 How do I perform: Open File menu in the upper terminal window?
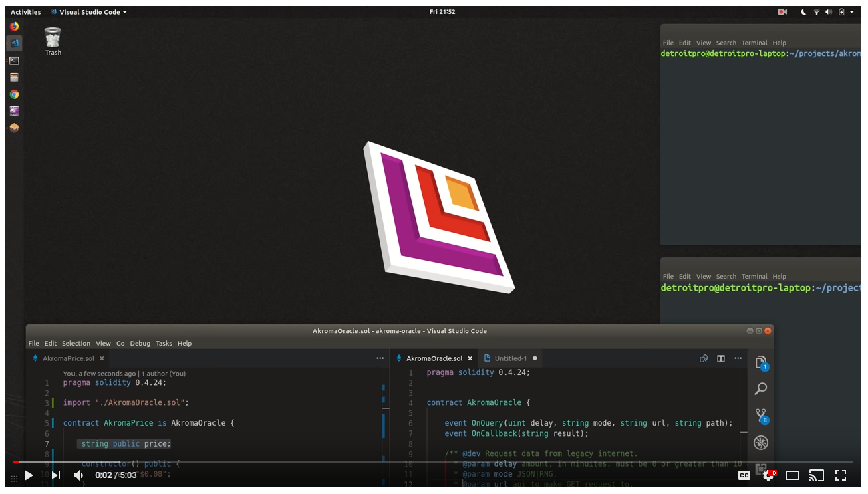pyautogui.click(x=668, y=43)
